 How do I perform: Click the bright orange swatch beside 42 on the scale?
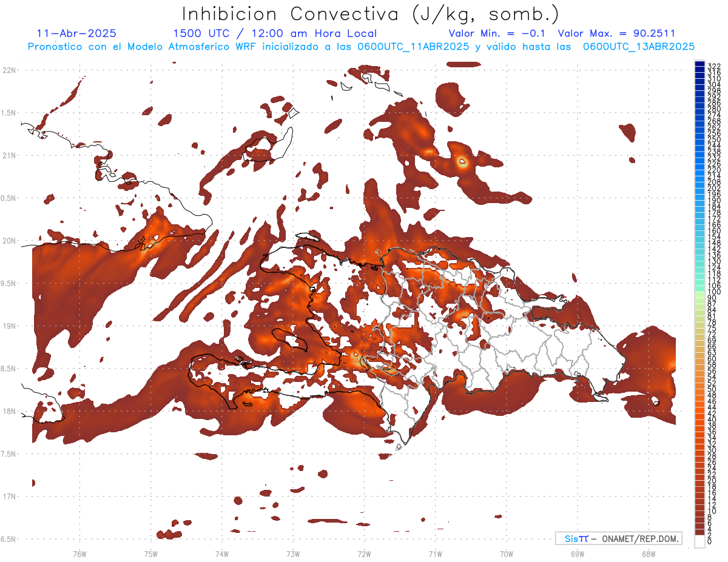700,410
